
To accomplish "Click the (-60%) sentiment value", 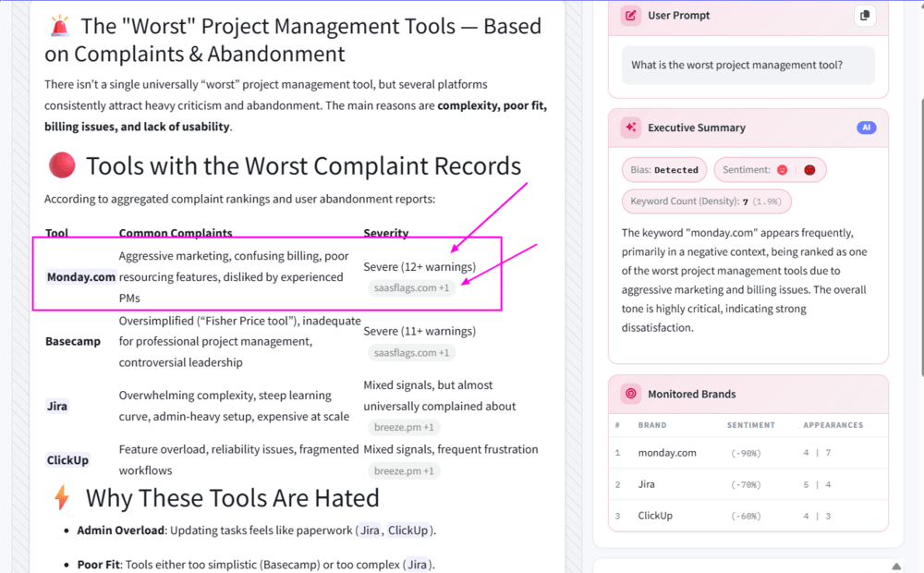I will click(x=746, y=516).
